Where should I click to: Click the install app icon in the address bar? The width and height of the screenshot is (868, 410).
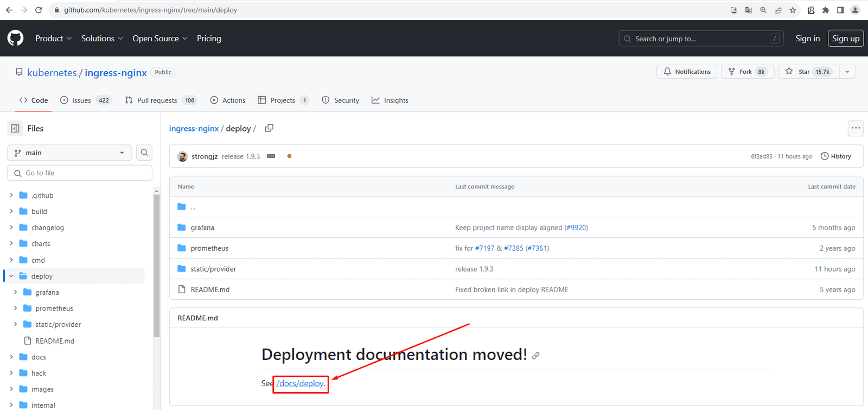click(x=734, y=10)
